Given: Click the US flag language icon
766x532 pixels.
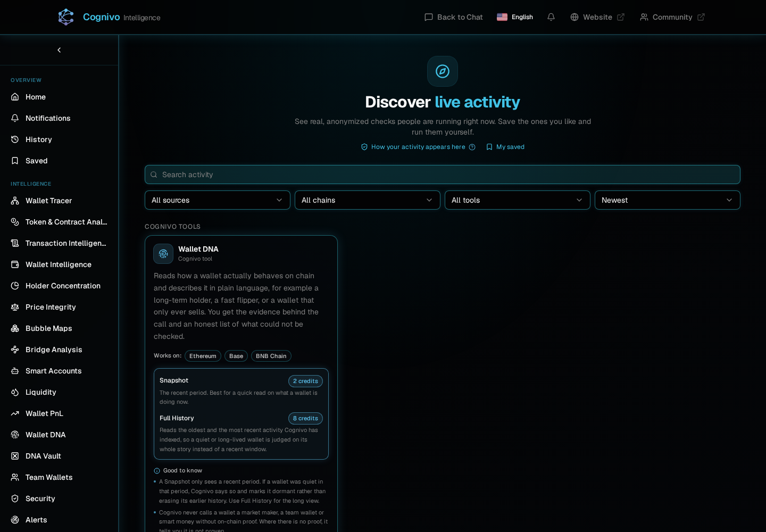Looking at the screenshot, I should point(502,17).
